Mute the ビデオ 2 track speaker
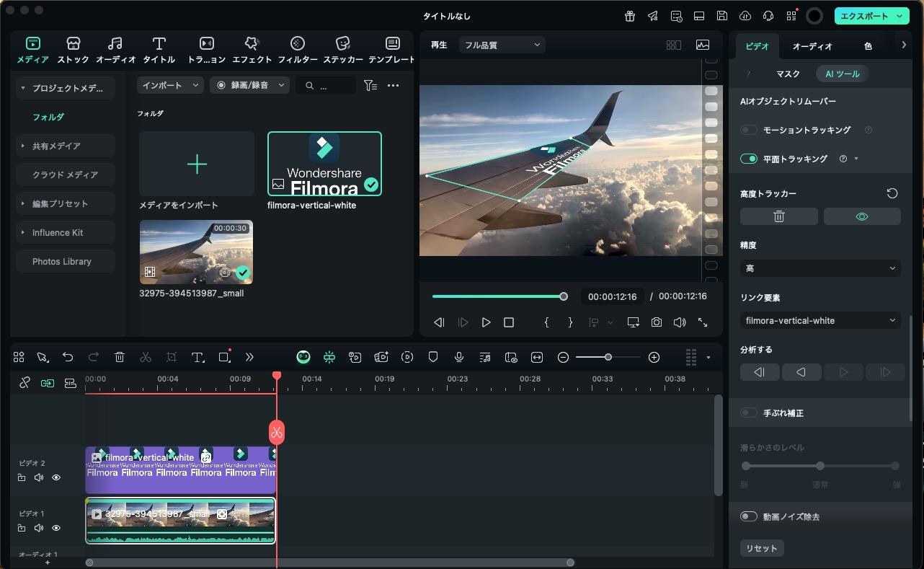This screenshot has height=569, width=924. pyautogui.click(x=39, y=477)
